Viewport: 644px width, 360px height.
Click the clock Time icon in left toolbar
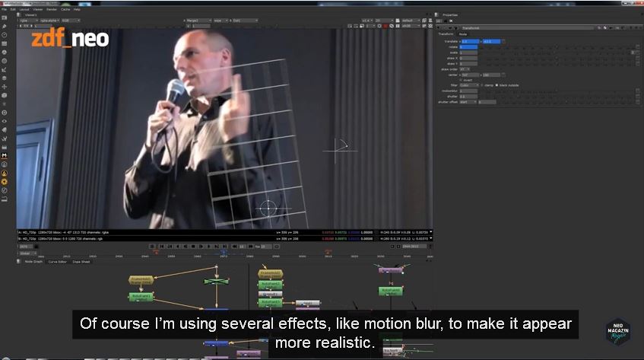coord(5,35)
